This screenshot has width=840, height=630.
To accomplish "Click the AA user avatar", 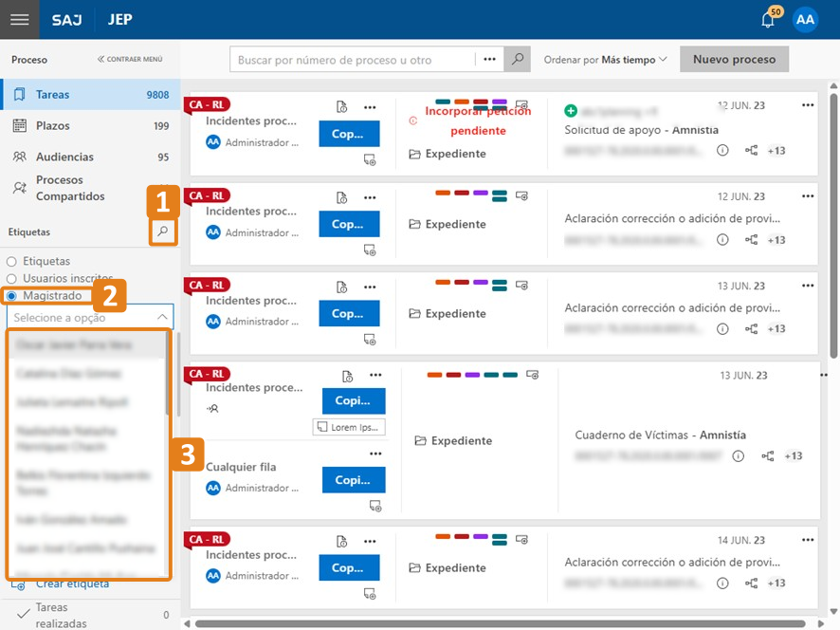I will coord(805,19).
